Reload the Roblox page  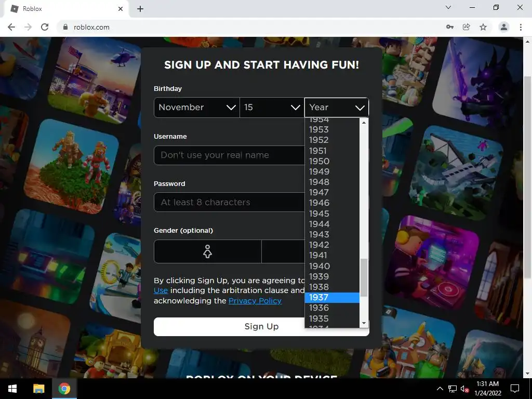click(x=45, y=27)
